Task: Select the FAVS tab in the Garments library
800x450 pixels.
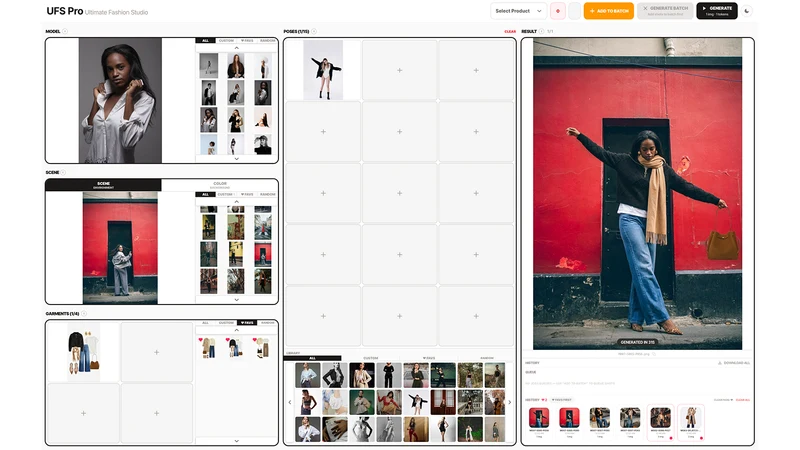Action: pos(247,322)
